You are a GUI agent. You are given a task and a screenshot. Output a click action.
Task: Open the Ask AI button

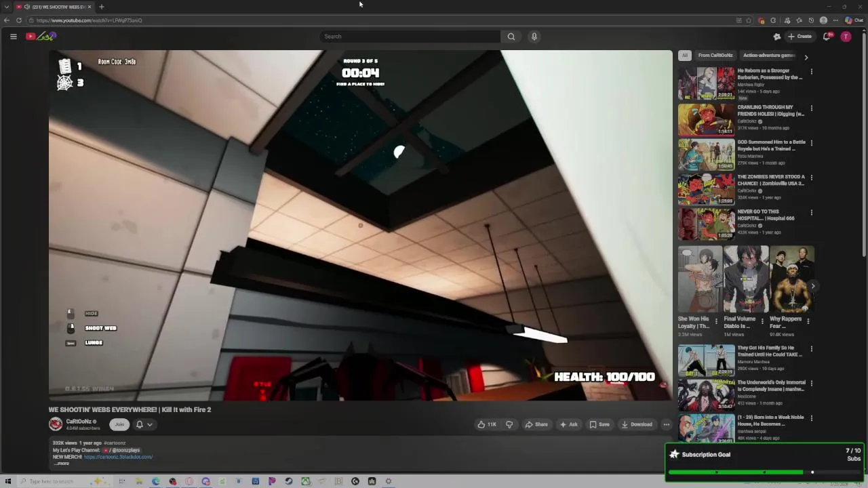click(x=568, y=424)
